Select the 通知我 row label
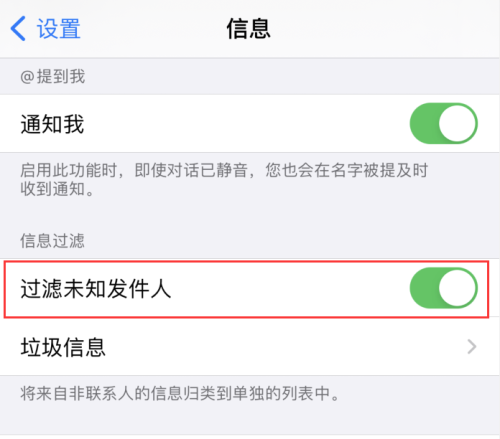This screenshot has height=439, width=500. click(x=52, y=124)
